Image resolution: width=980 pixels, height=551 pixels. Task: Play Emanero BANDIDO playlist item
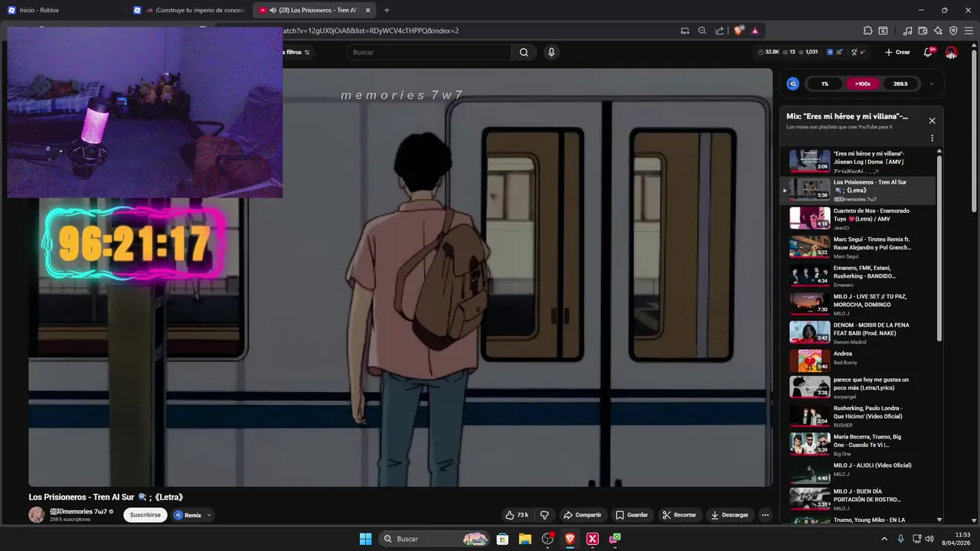pos(857,275)
